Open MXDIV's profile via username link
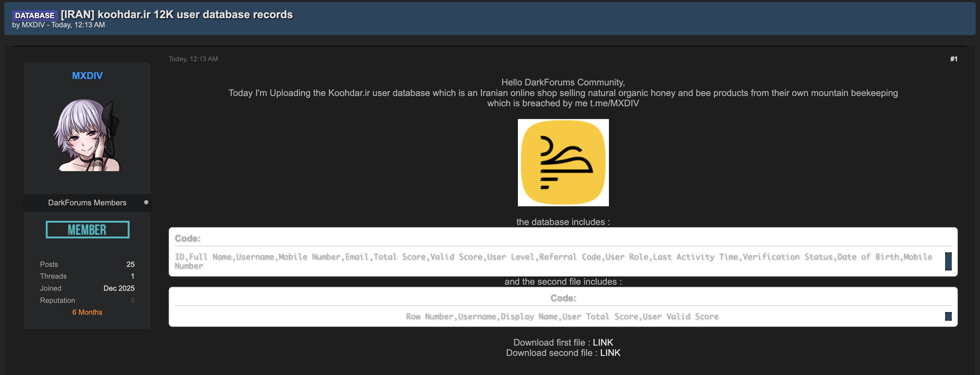The width and height of the screenshot is (980, 375). [87, 76]
